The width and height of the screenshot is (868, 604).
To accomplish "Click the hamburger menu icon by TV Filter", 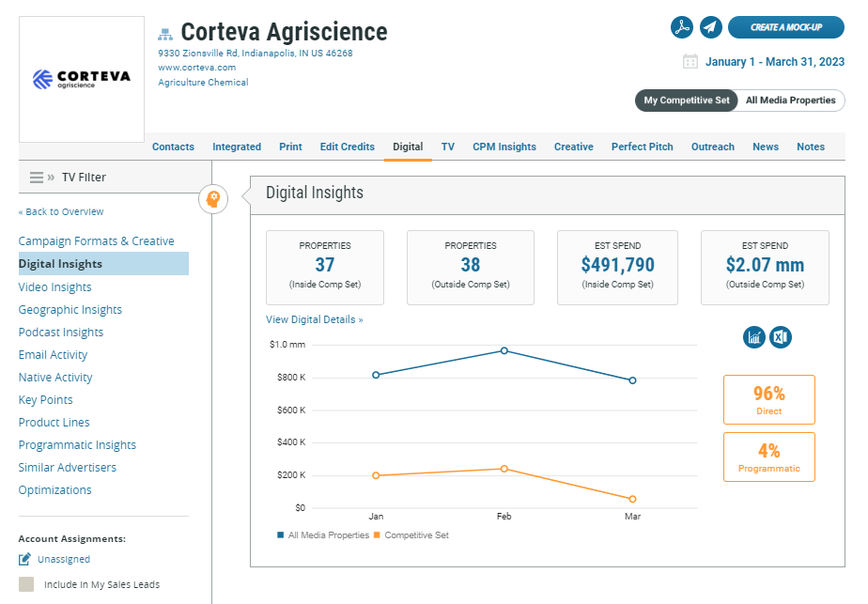I will [37, 178].
